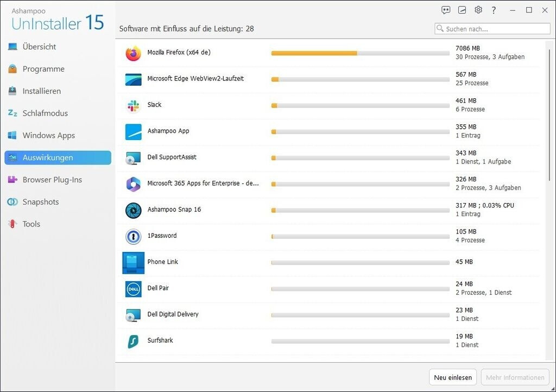Open the Snapshots section

click(41, 202)
